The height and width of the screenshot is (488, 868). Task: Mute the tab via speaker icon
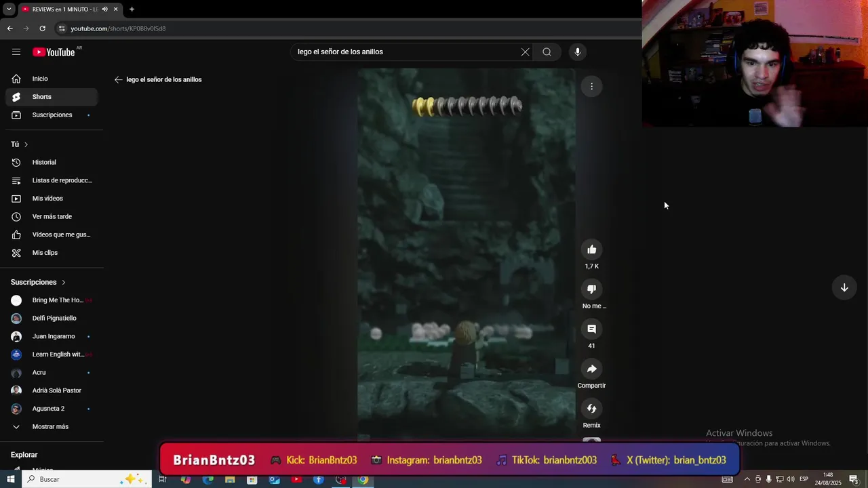pos(104,9)
